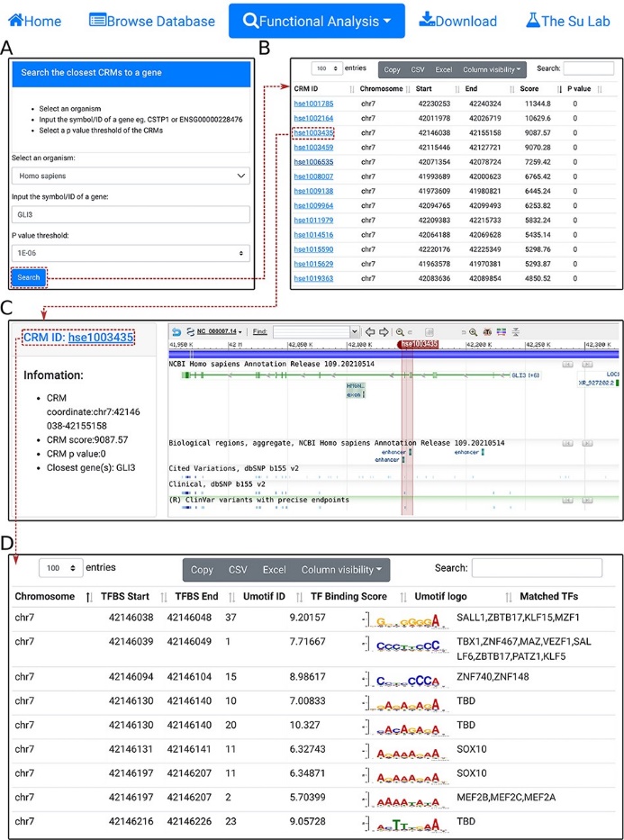Open CRM link hse1009138
Screen dimensions: 624x840
point(313,191)
